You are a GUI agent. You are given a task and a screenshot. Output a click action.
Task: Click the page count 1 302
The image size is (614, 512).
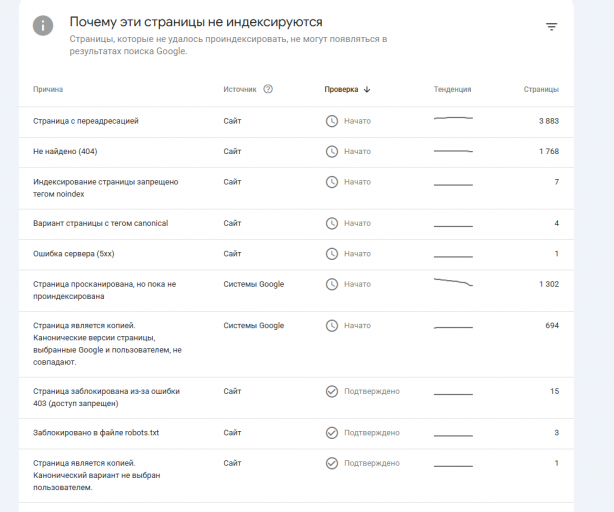click(x=549, y=284)
